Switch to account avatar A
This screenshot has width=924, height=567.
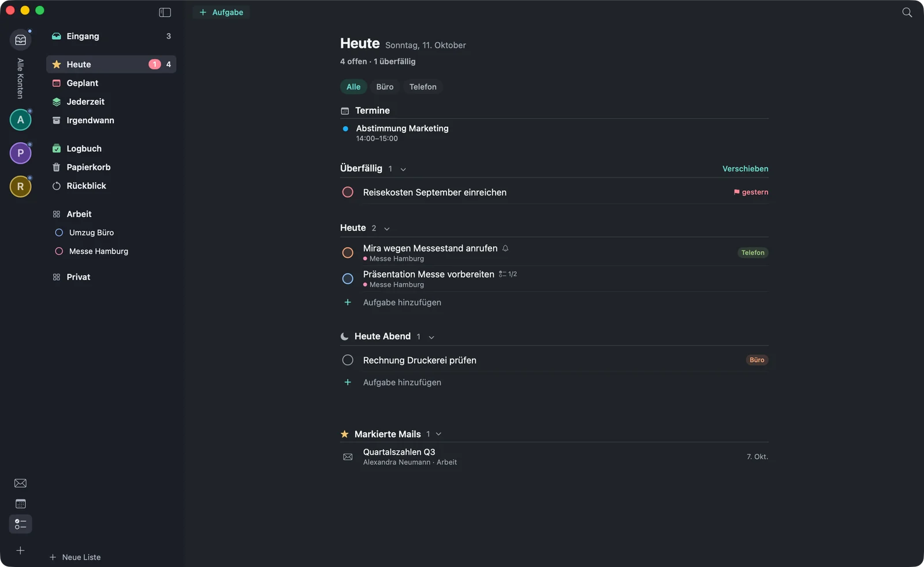tap(20, 120)
